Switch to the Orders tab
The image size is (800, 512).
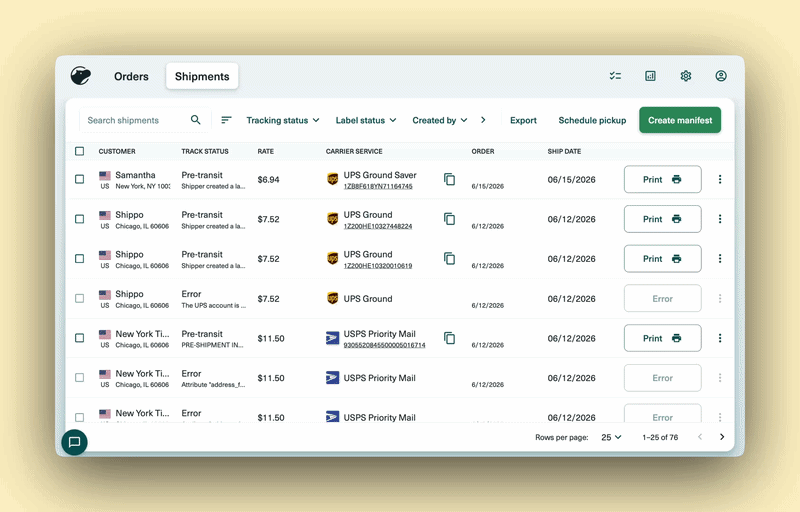pyautogui.click(x=131, y=76)
